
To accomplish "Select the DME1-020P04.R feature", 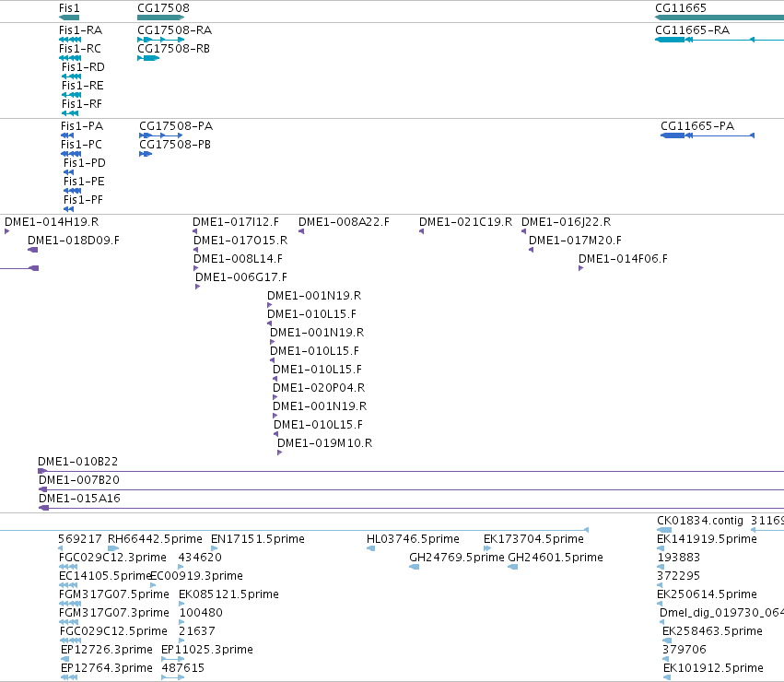I will click(319, 388).
